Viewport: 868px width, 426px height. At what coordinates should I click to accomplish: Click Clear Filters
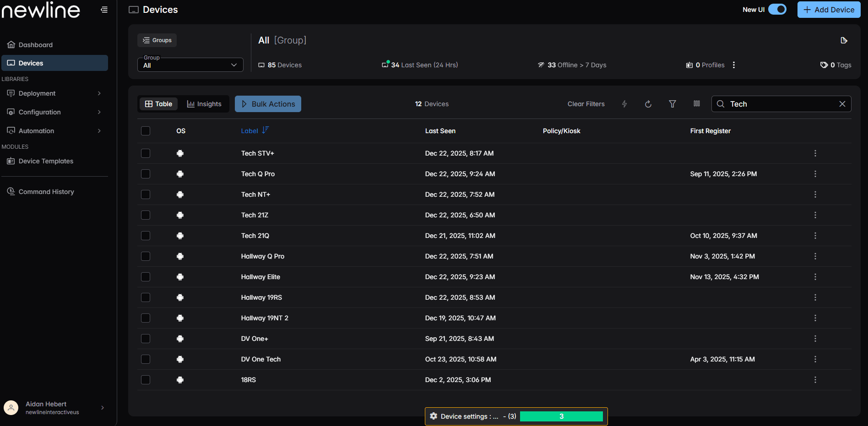[x=586, y=104]
